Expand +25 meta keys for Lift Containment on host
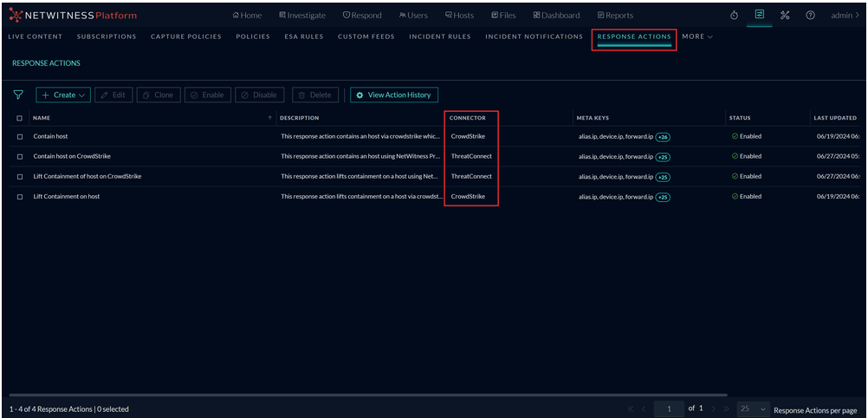 (x=663, y=197)
